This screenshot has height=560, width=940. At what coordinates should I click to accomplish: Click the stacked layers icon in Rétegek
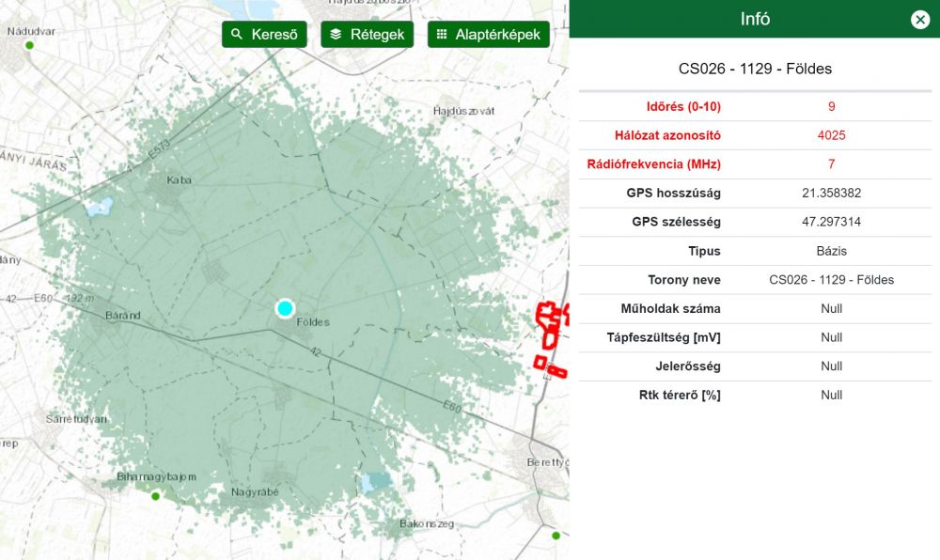point(336,34)
